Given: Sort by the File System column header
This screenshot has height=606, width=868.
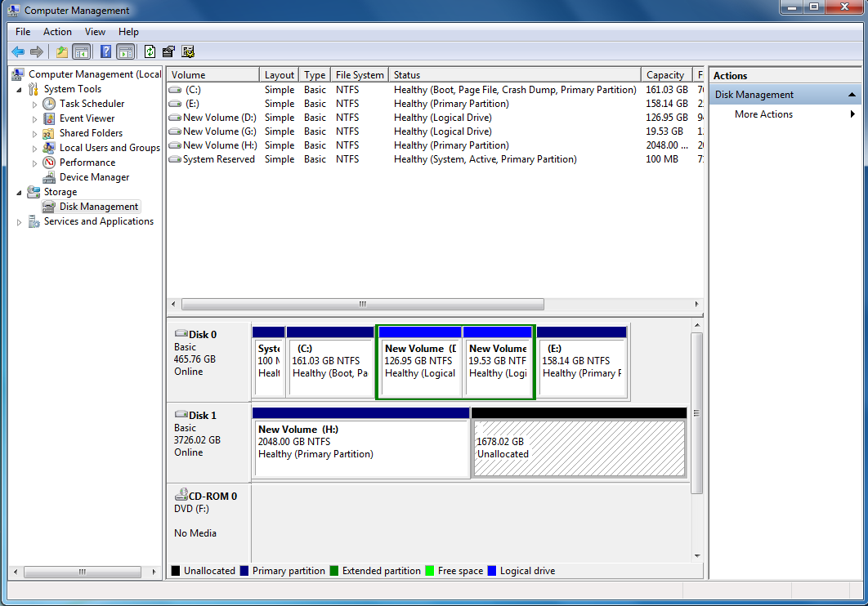Looking at the screenshot, I should [x=360, y=74].
